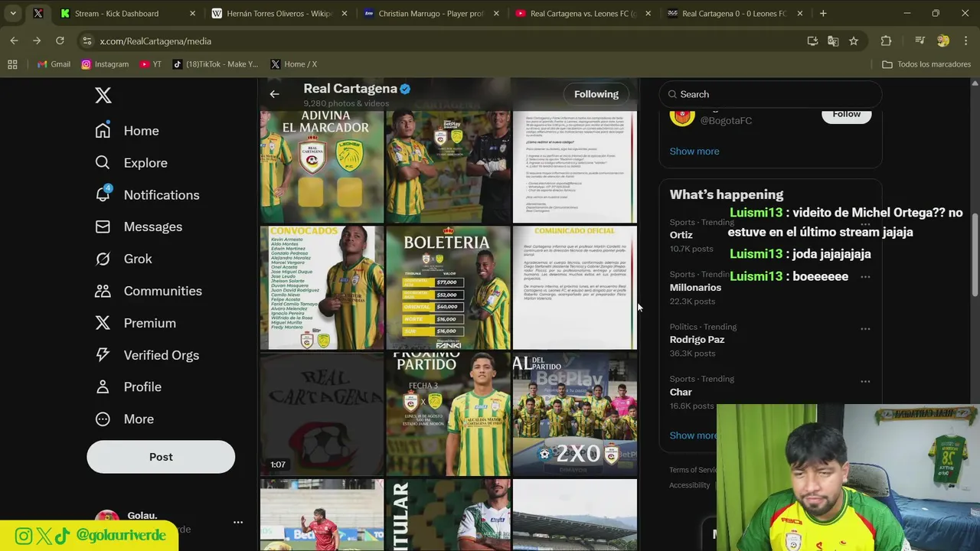Click Show more under who to follow
Image resolution: width=980 pixels, height=551 pixels.
[x=694, y=152]
